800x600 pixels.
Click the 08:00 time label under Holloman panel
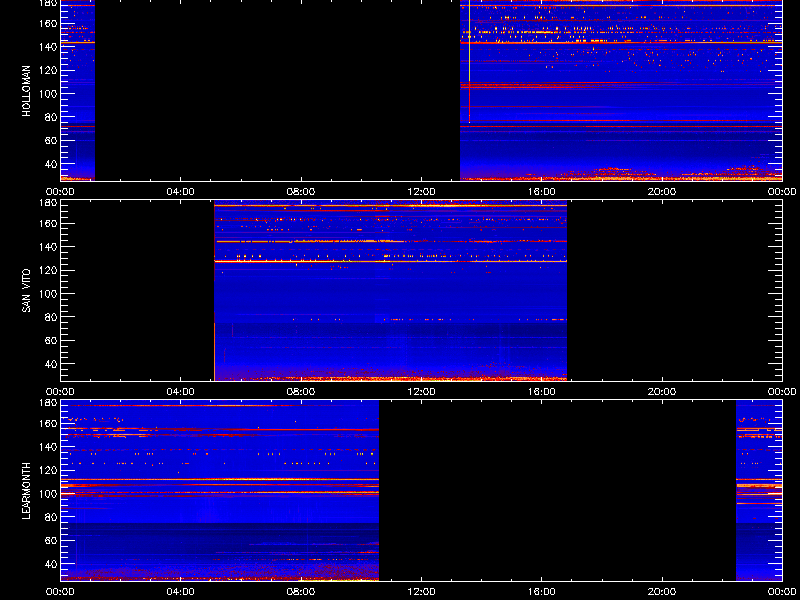pos(301,192)
